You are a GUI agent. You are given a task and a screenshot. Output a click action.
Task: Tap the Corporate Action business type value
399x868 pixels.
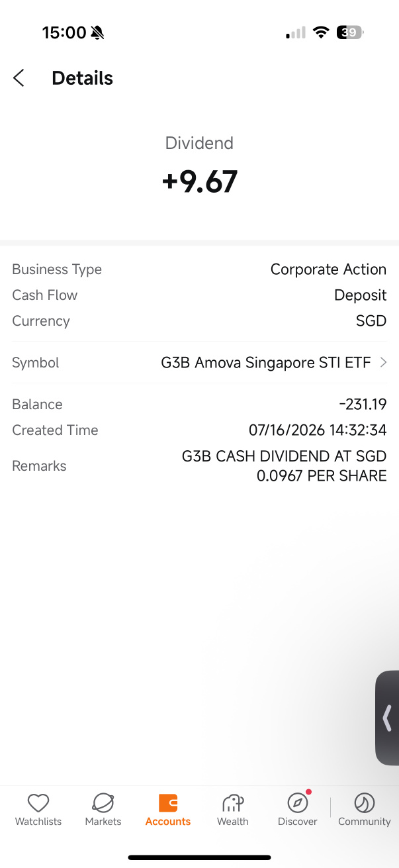[328, 269]
